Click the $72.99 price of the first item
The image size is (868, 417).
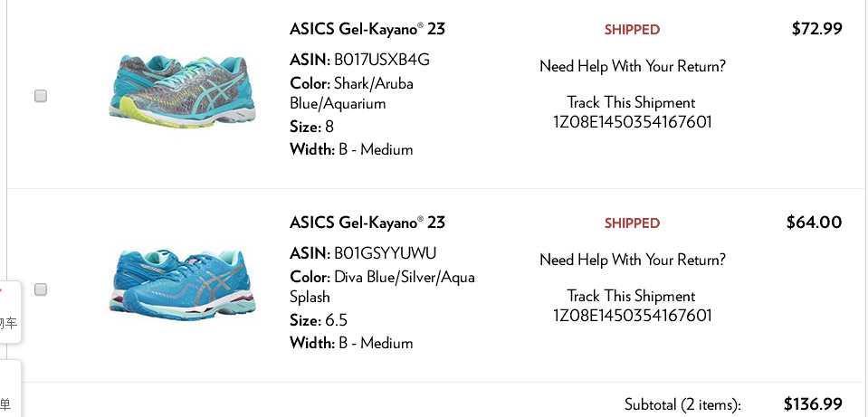(816, 29)
